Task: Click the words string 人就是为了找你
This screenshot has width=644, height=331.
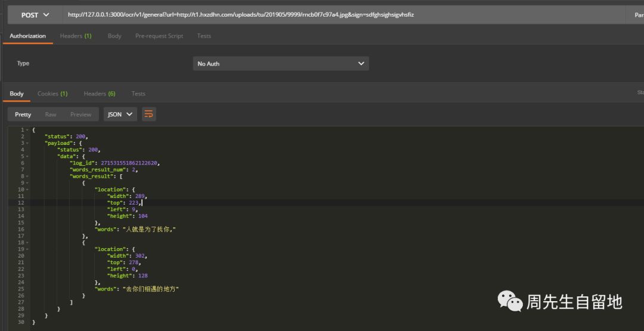Action: click(x=150, y=229)
